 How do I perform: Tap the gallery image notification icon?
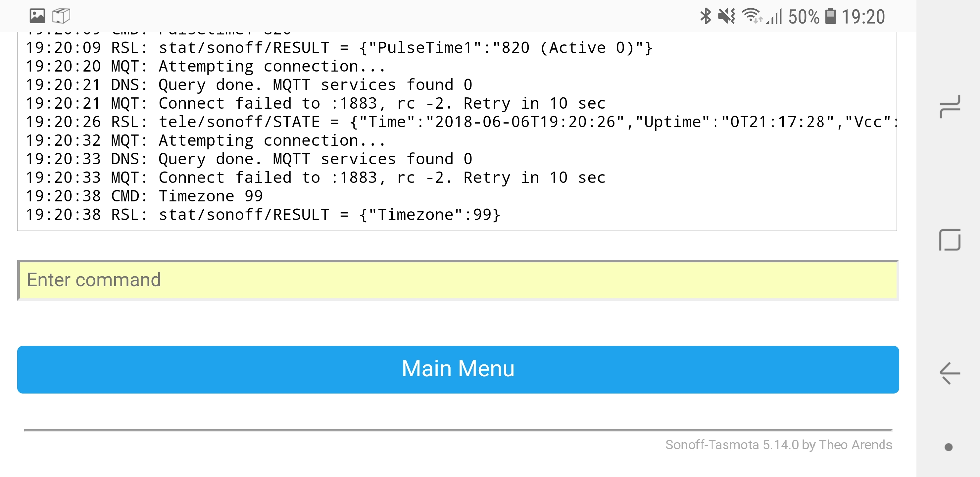click(37, 16)
